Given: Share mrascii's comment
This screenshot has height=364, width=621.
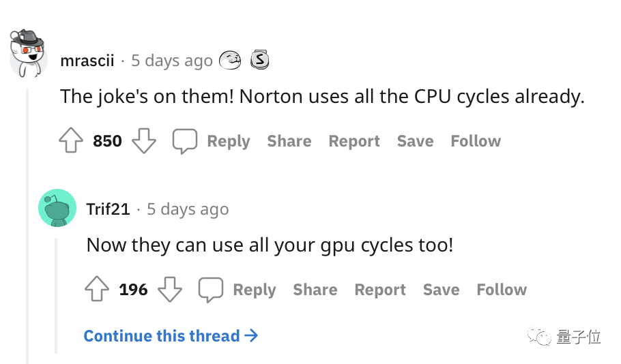Looking at the screenshot, I should coord(289,141).
